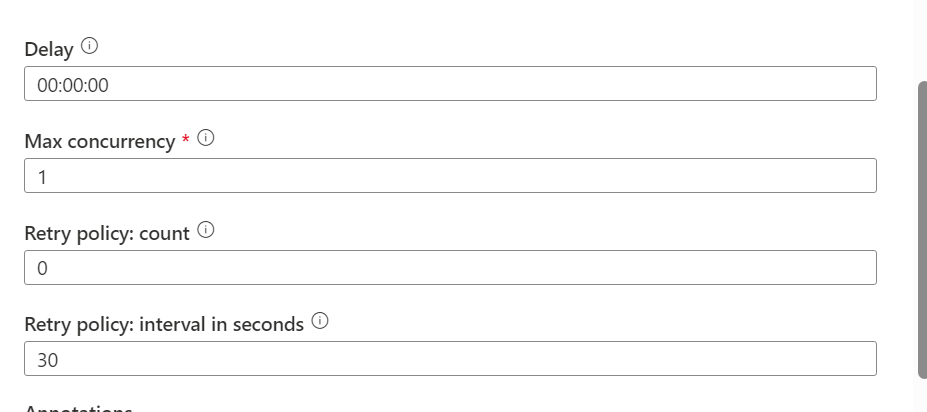Click the red required asterisk by Max concurrency
This screenshot has height=412, width=927.
(186, 140)
